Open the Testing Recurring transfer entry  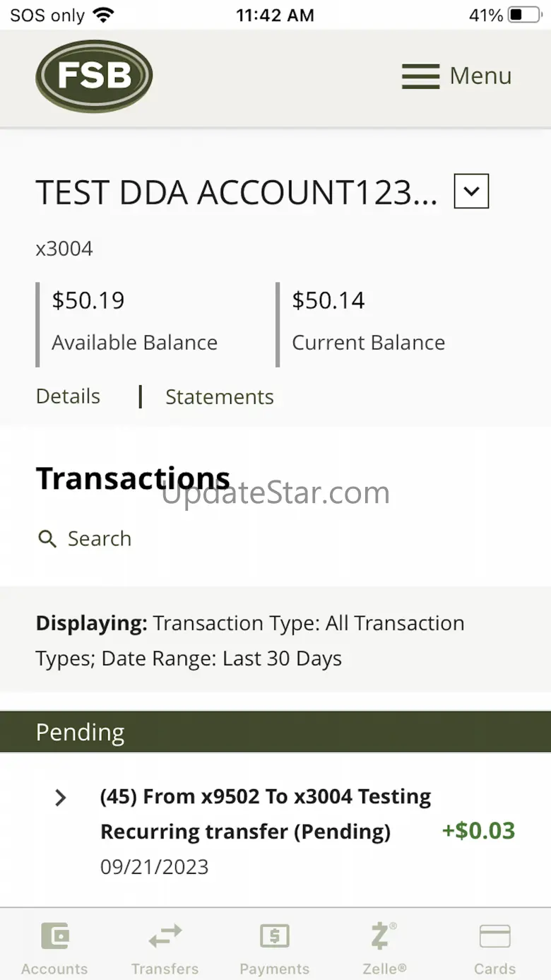tap(265, 814)
